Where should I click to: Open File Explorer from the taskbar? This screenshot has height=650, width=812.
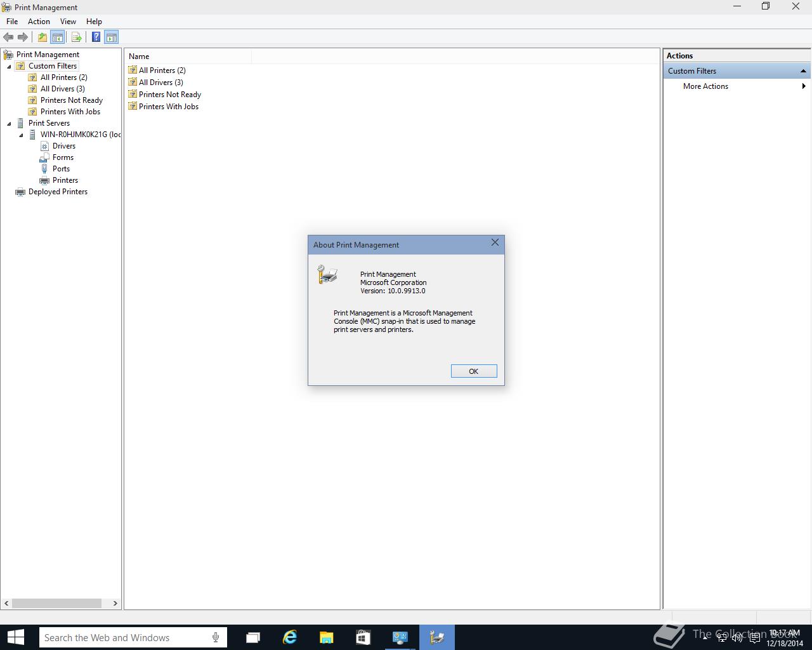coord(326,637)
